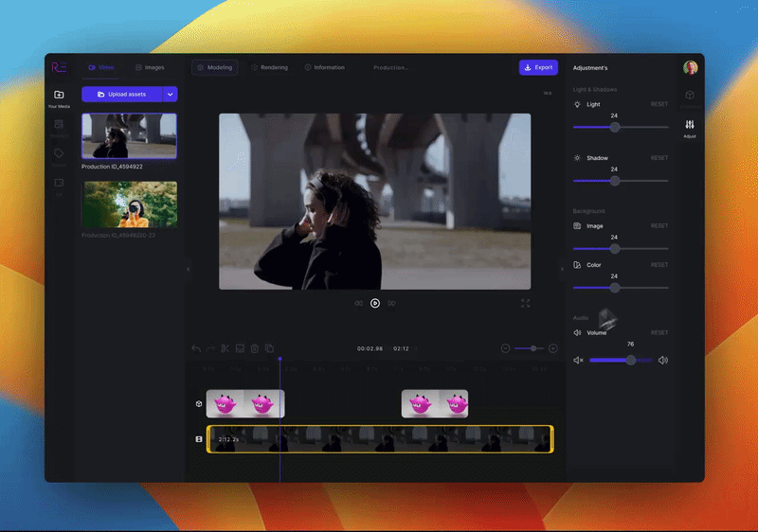
Task: Fast-forward the video preview
Action: [391, 303]
